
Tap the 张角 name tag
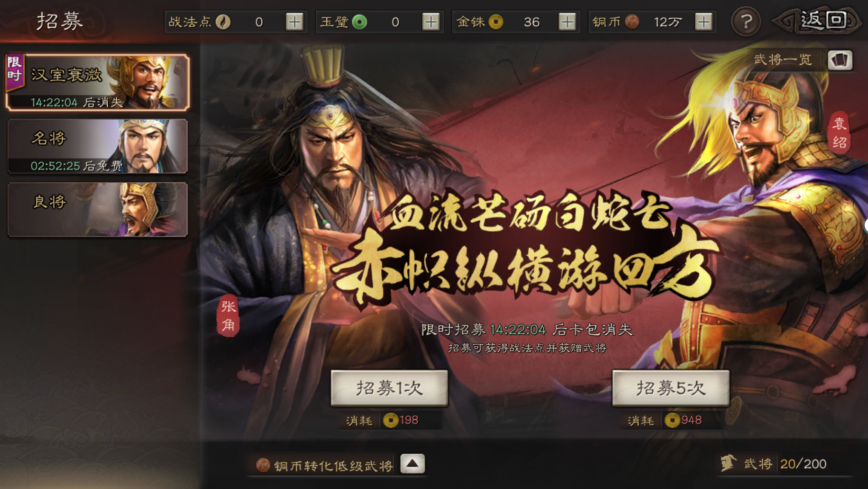click(x=228, y=316)
